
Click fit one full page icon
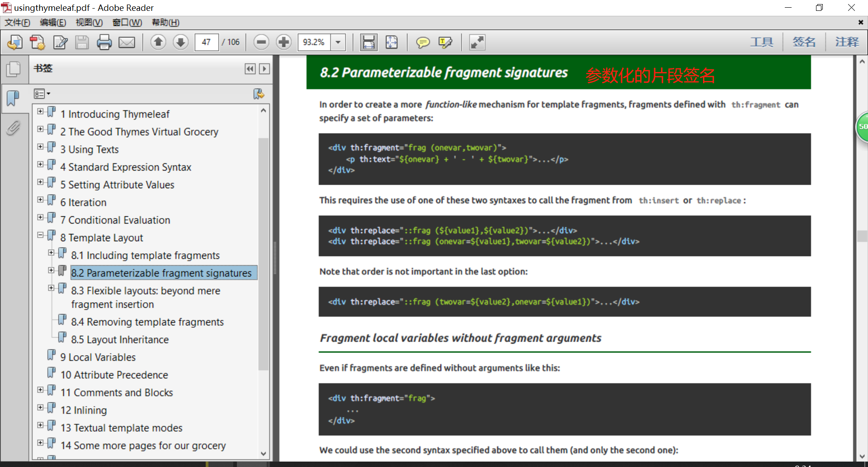392,43
